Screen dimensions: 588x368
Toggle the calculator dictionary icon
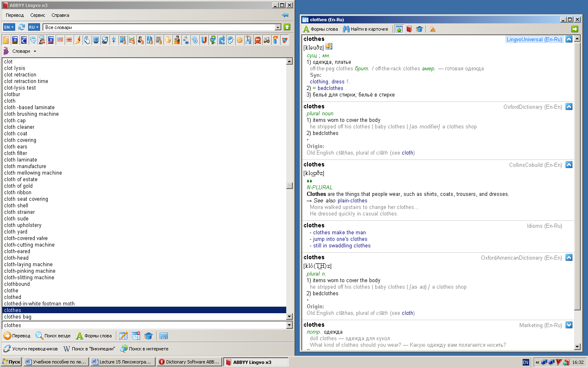[x=159, y=40]
